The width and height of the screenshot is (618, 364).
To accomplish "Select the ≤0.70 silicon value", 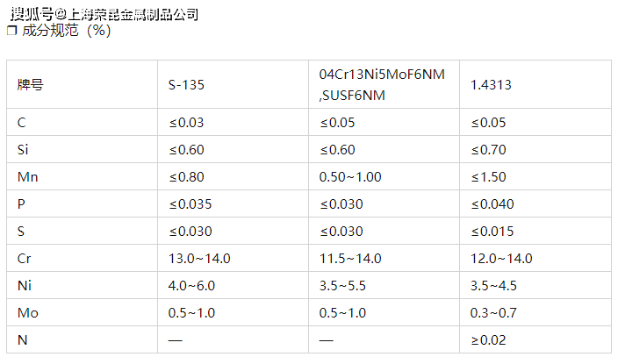I will click(492, 150).
